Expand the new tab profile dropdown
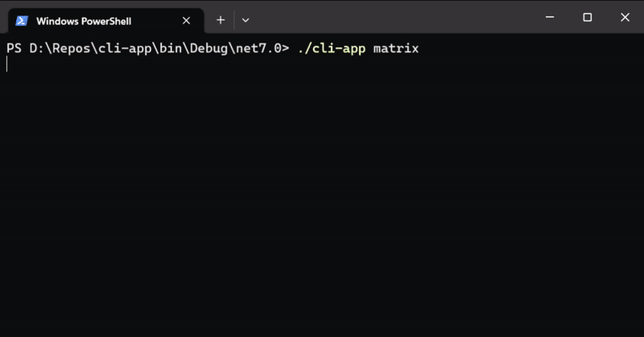Viewport: 644px width, 337px height. pyautogui.click(x=245, y=20)
